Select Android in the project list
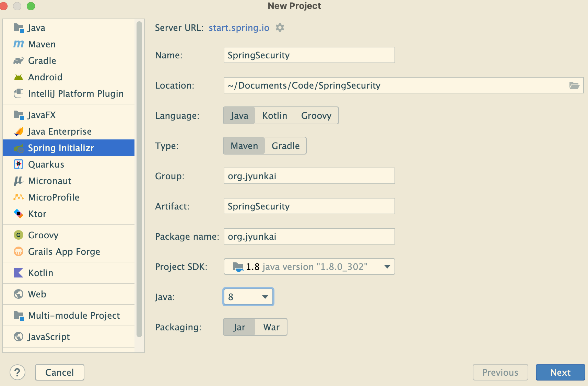Viewport: 588px width, 386px height. click(x=69, y=77)
